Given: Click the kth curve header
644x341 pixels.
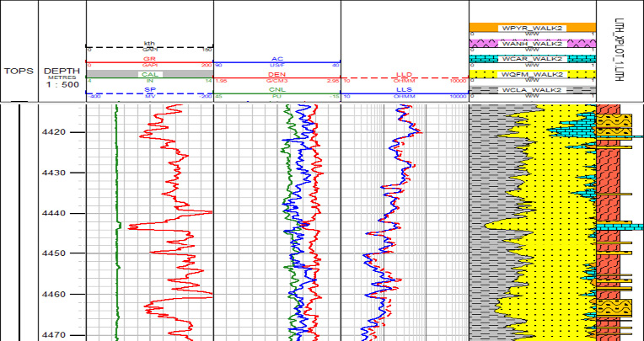Looking at the screenshot, I should [149, 43].
